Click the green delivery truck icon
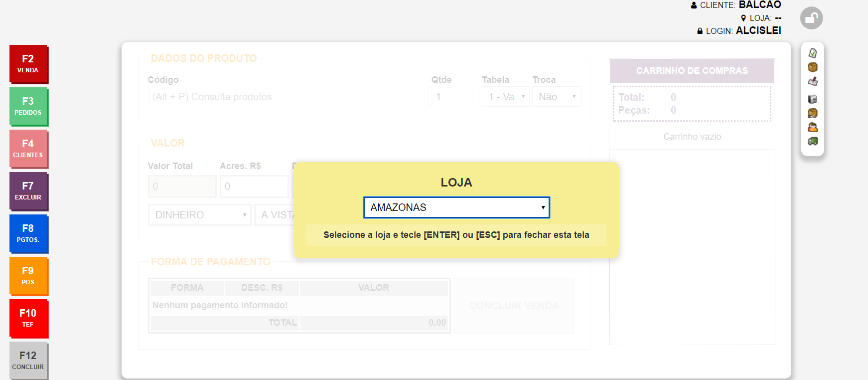The width and height of the screenshot is (868, 380). 813,141
